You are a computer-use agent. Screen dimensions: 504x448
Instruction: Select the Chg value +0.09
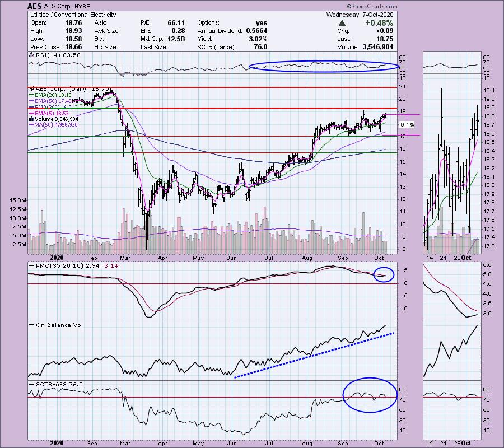coord(384,31)
